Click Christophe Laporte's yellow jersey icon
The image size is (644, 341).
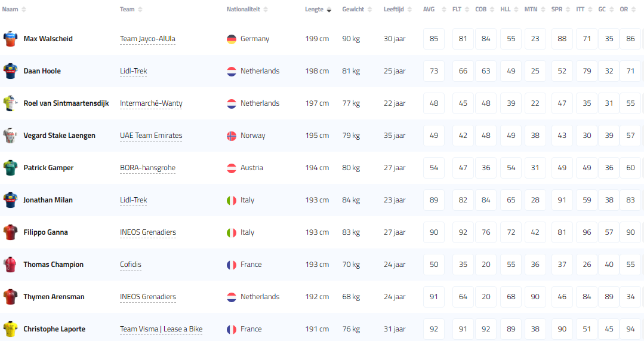coord(11,329)
